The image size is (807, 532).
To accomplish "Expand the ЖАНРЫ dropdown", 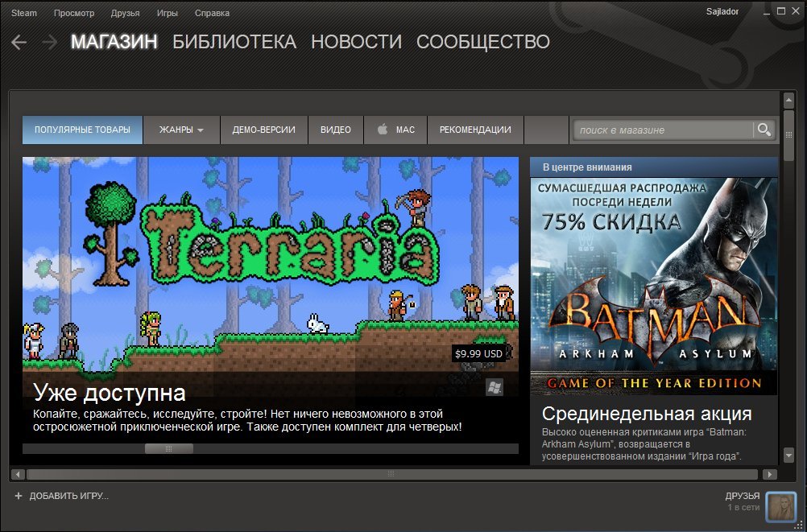I will point(181,130).
